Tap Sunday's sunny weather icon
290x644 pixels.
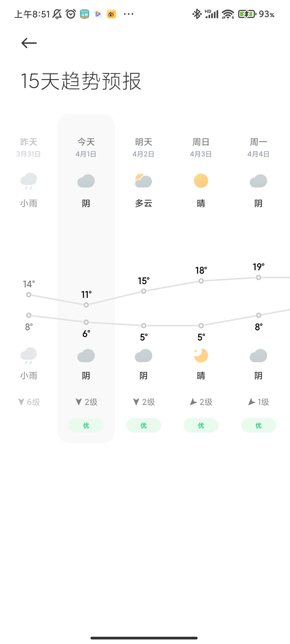(x=201, y=181)
